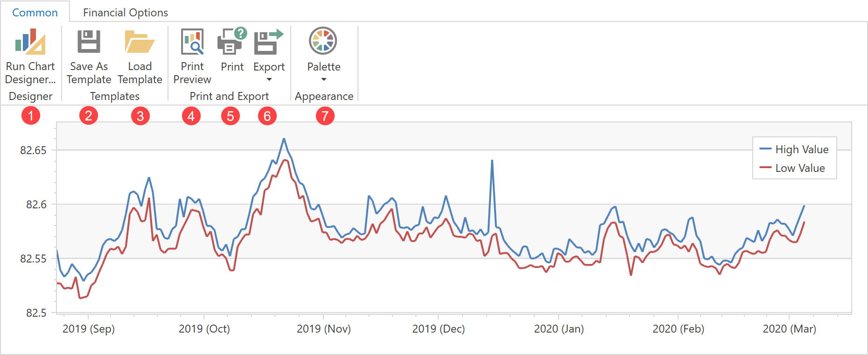
Task: Switch to the Financial Options tab
Action: (126, 13)
